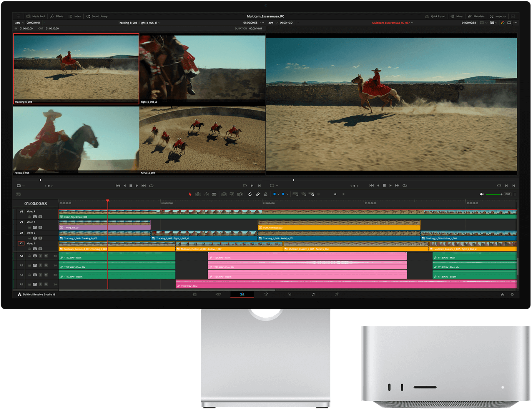Open the flag color dropdown arrow
The image size is (532, 409).
pos(278,194)
